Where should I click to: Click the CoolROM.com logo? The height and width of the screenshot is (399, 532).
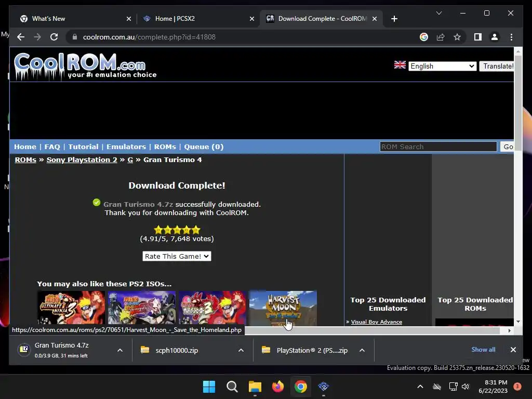click(x=85, y=66)
